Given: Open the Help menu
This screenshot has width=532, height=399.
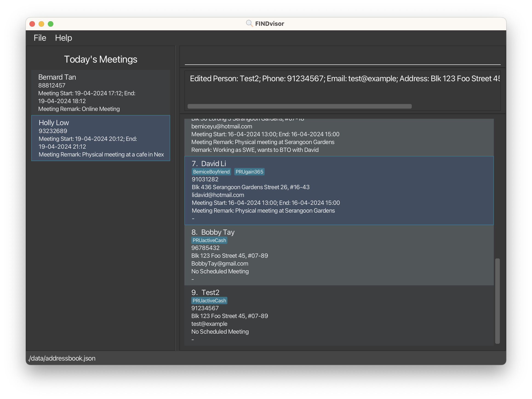Looking at the screenshot, I should [63, 38].
